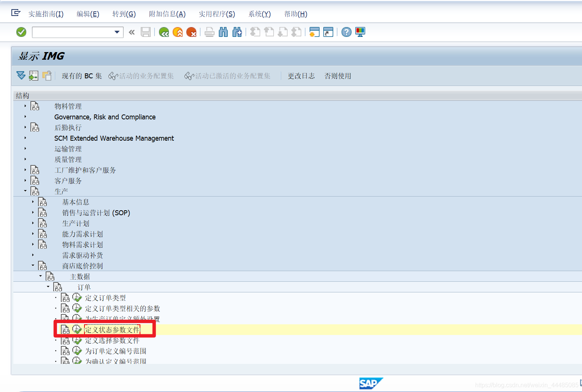The width and height of the screenshot is (582, 392).
Task: Click the Next Page icon
Action: click(x=283, y=32)
